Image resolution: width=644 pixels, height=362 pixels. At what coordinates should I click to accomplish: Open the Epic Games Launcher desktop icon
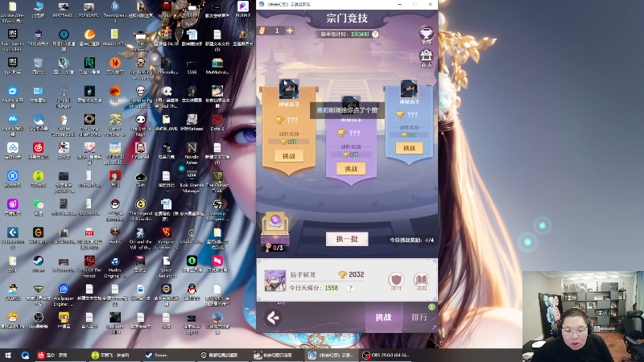[x=13, y=40]
